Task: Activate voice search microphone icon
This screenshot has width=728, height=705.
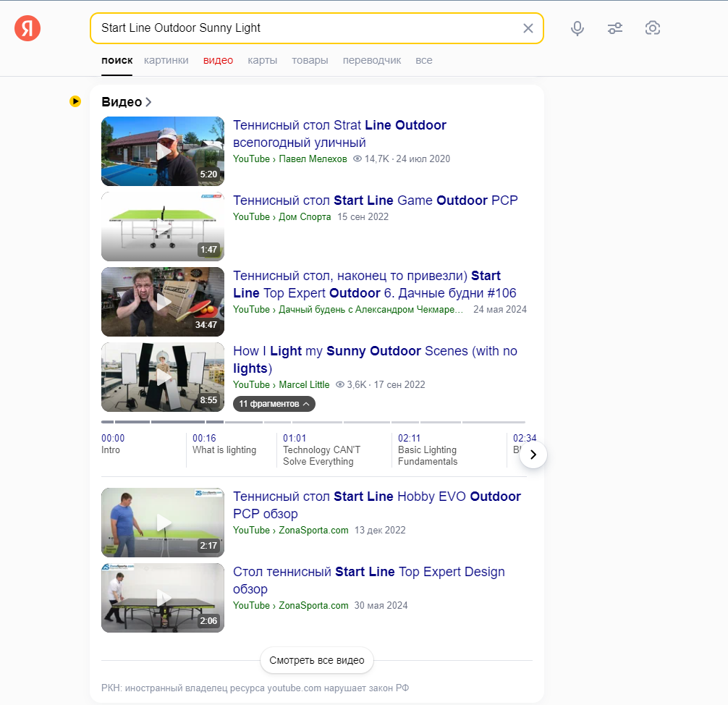Action: [x=577, y=28]
